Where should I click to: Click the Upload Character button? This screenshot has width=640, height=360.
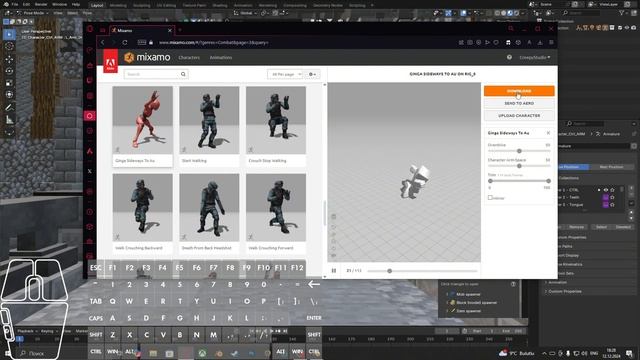pyautogui.click(x=519, y=116)
